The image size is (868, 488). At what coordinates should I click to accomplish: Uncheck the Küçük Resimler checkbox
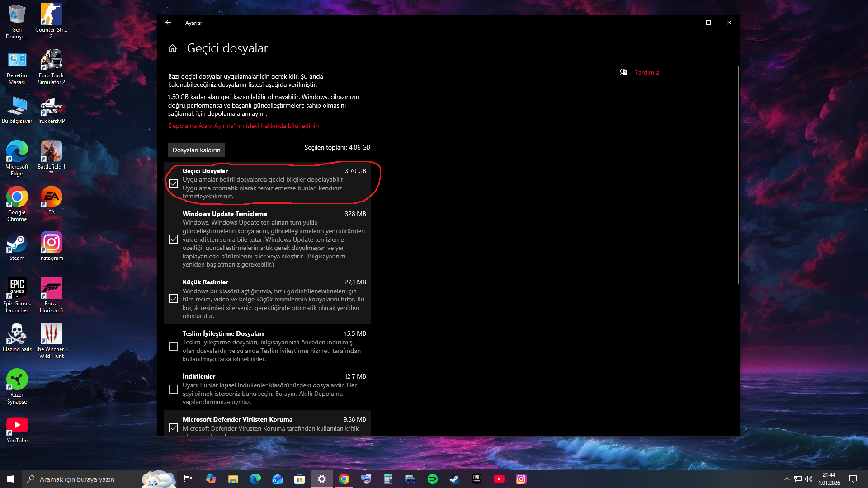[174, 299]
